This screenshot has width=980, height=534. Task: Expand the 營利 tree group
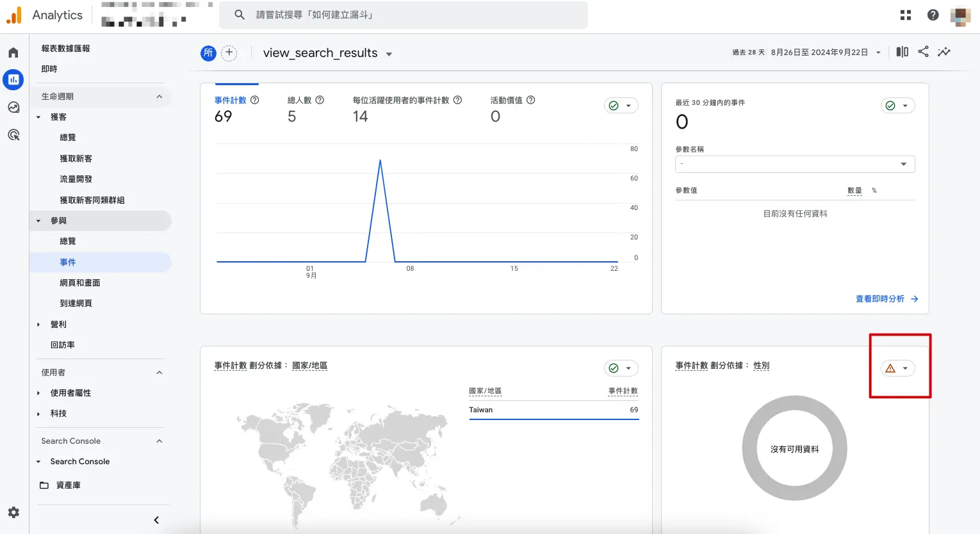pyautogui.click(x=38, y=325)
